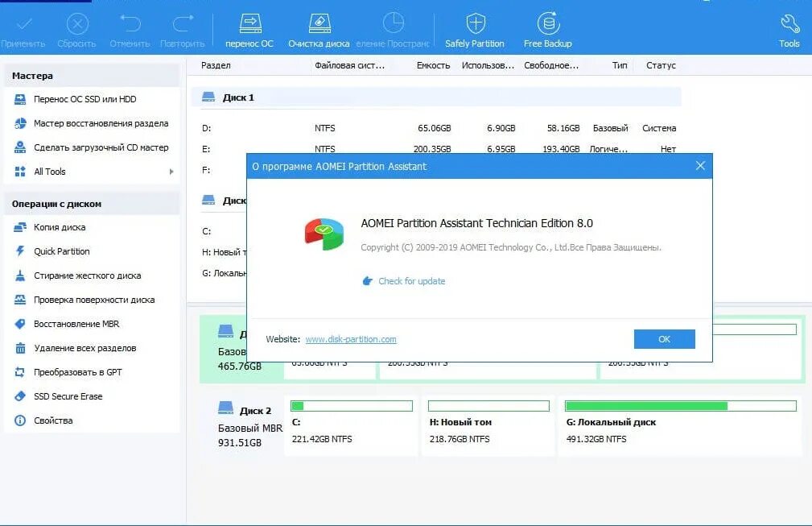Click the AOMEI Partition Assistant logo in dialog

tap(324, 234)
